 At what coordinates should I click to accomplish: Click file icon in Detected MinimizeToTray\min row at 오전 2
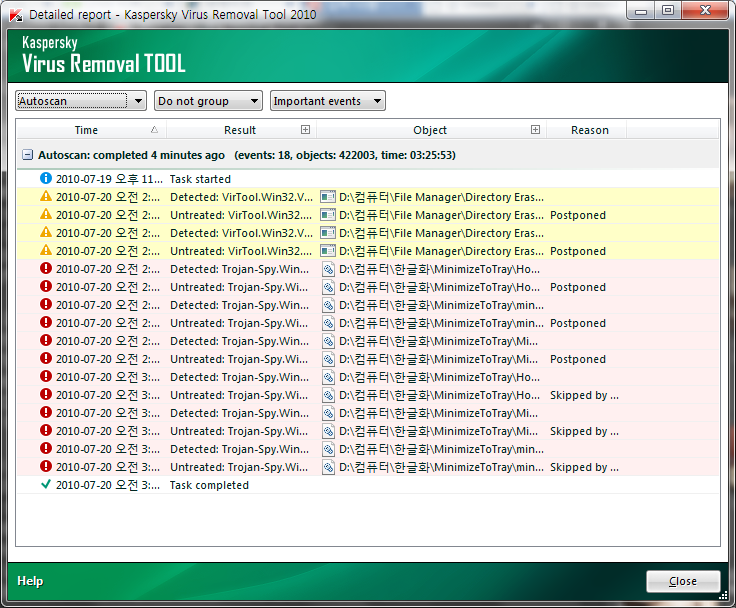tap(328, 305)
